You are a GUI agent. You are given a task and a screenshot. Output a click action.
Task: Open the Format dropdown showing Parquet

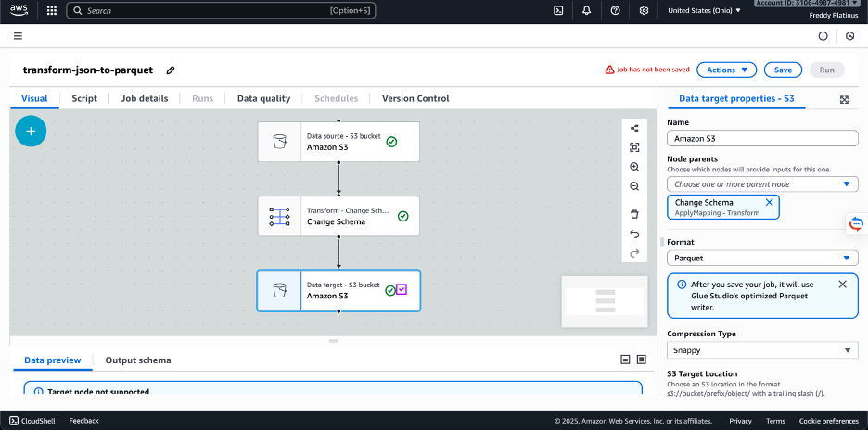762,258
